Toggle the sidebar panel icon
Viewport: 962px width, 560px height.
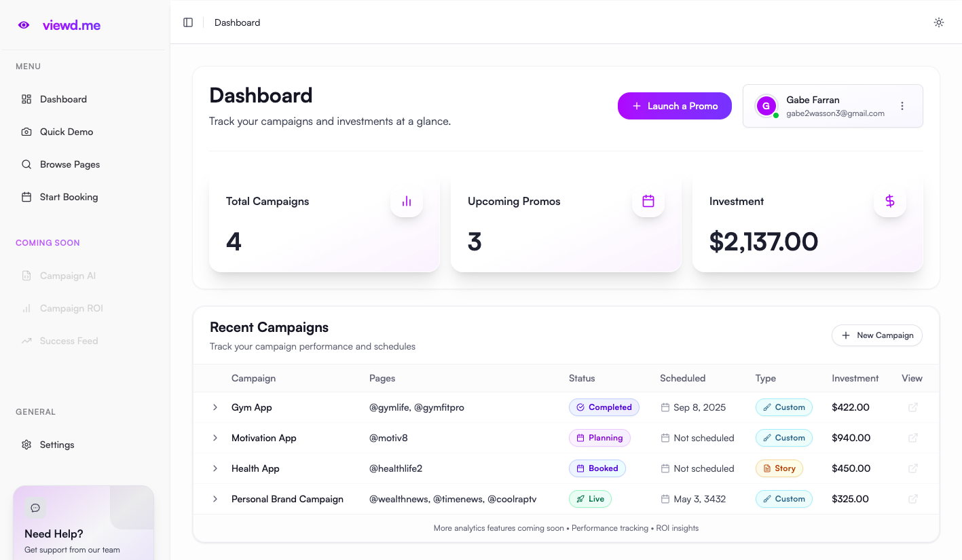pyautogui.click(x=188, y=22)
